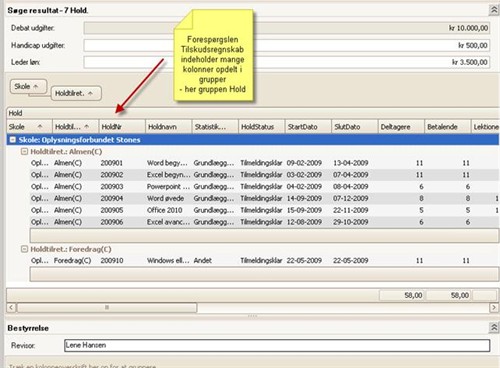The image size is (500, 368).
Task: Click the Hold band header
Action: click(x=253, y=113)
